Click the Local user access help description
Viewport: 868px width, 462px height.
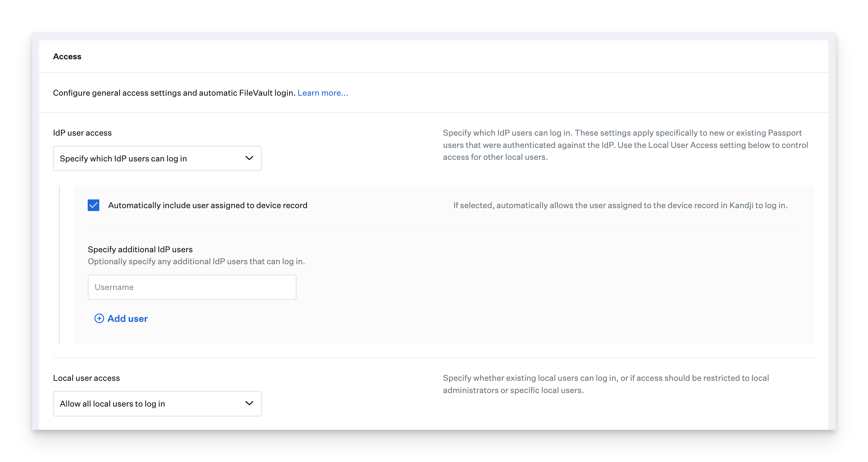click(x=606, y=384)
